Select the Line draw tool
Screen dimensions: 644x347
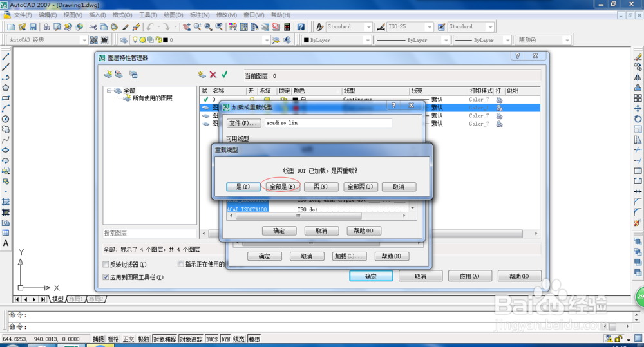[6, 57]
